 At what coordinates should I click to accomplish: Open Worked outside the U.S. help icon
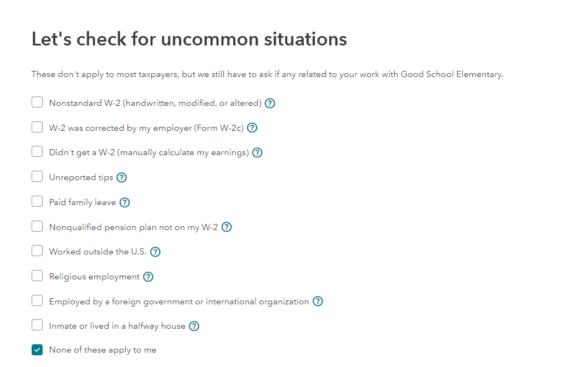point(155,252)
